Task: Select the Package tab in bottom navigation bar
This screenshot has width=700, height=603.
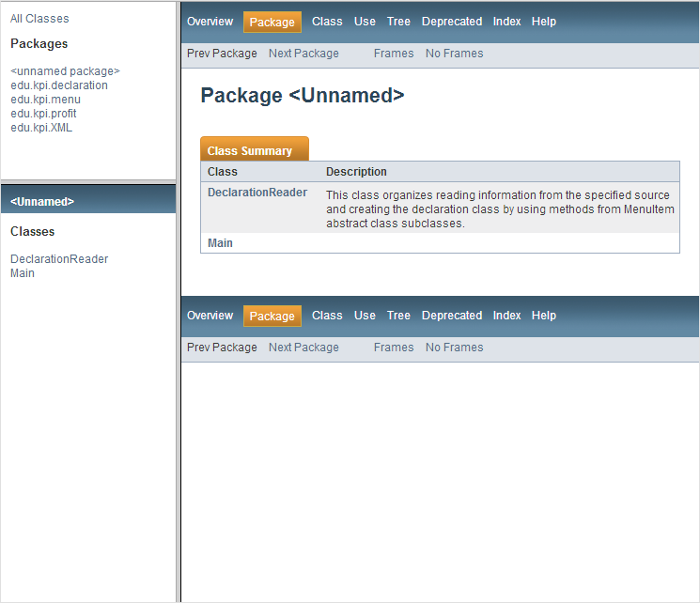Action: [272, 316]
